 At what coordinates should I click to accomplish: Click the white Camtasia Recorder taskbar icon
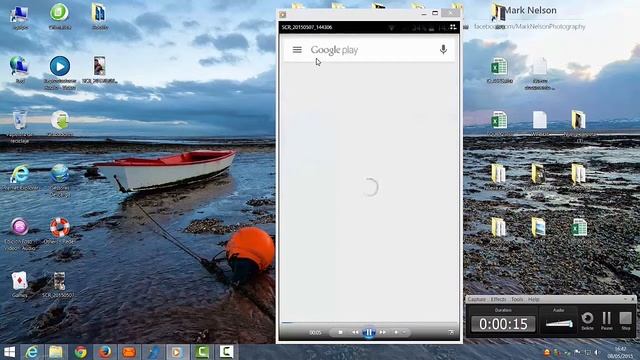pos(226,352)
